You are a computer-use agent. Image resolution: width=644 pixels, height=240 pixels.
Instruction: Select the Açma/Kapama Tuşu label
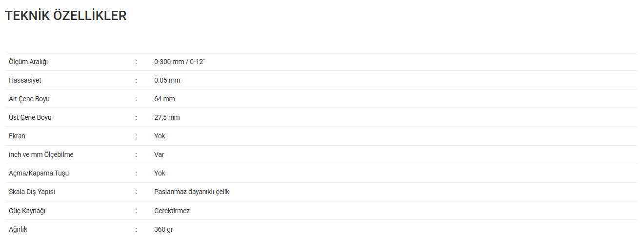pyautogui.click(x=36, y=174)
